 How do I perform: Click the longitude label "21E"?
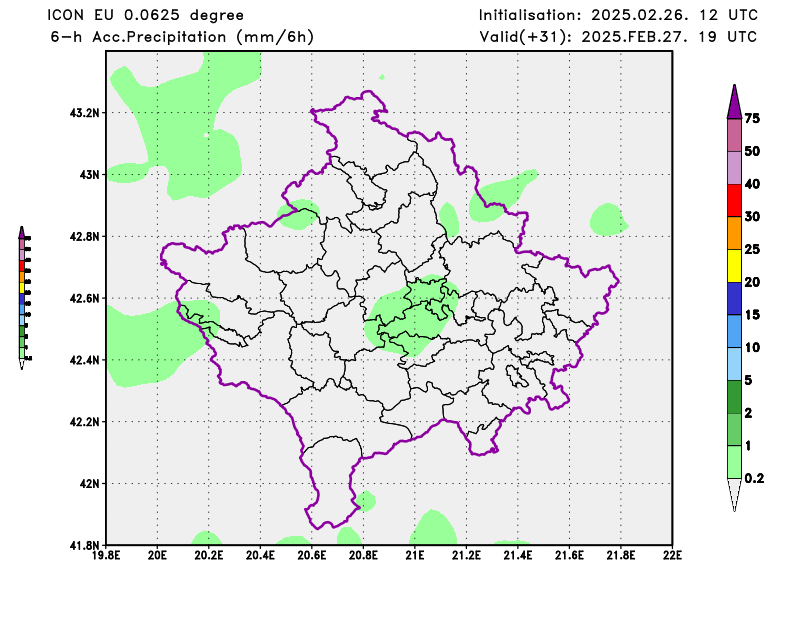click(415, 555)
